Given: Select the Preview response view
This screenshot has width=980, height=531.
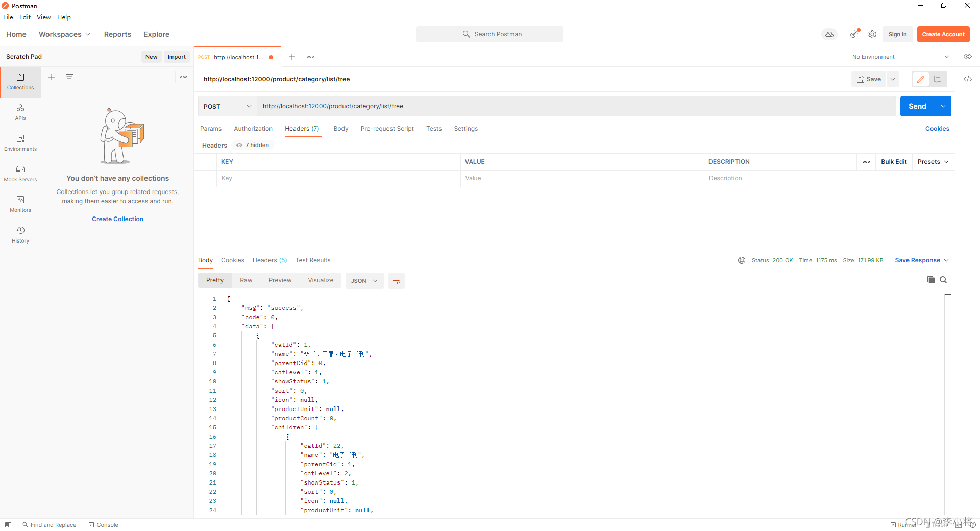Looking at the screenshot, I should point(280,280).
